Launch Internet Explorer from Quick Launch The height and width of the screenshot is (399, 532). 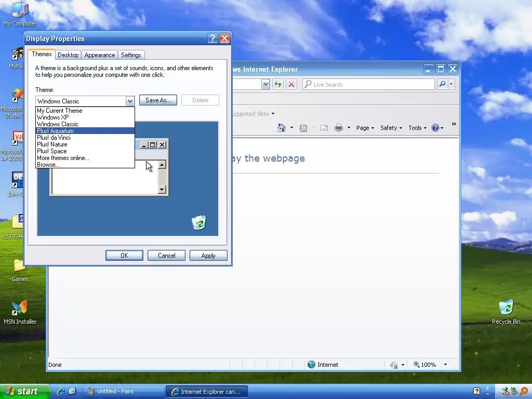61,391
